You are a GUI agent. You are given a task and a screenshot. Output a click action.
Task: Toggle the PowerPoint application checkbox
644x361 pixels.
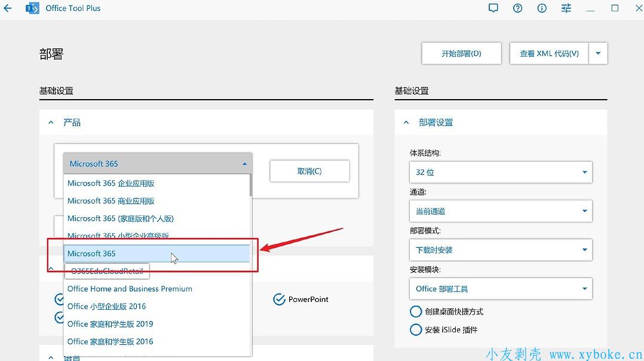[279, 300]
